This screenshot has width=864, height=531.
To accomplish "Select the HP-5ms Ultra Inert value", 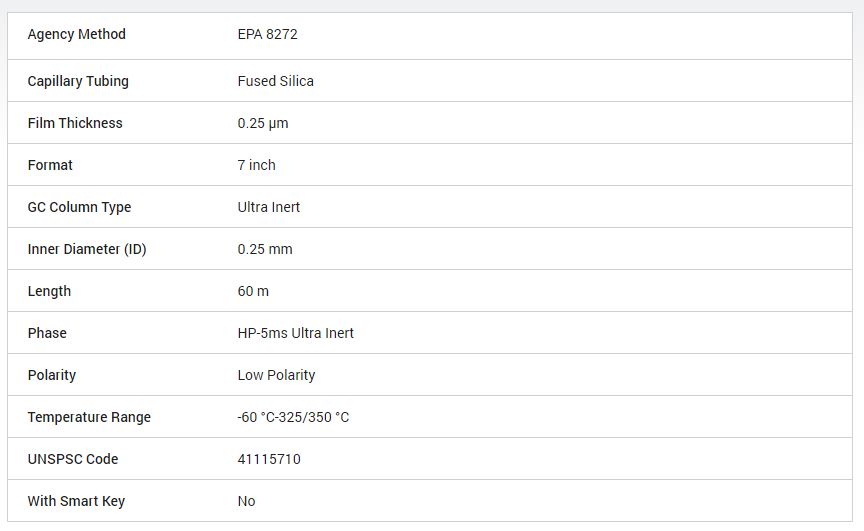I will (x=295, y=333).
